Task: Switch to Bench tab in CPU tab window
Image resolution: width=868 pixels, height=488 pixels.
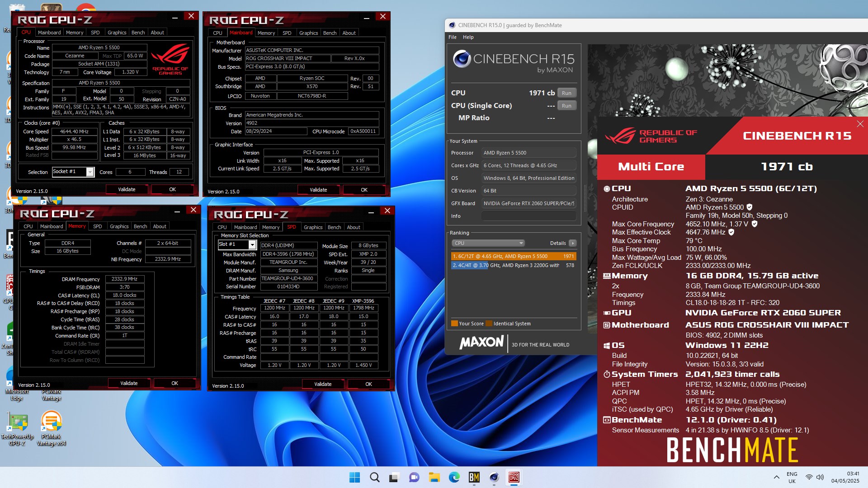Action: (x=138, y=33)
